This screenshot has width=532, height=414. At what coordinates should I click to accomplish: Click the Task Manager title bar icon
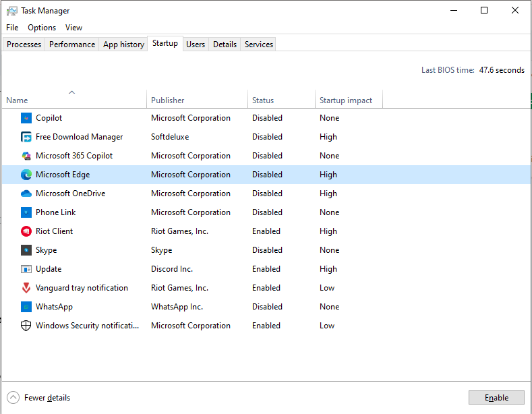point(12,11)
